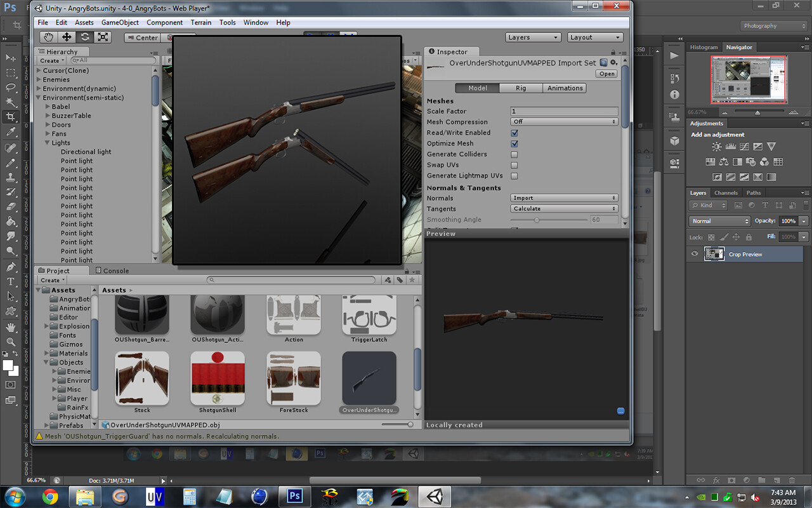This screenshot has width=812, height=508.
Task: Uncheck Optimize Mesh in the Inspector
Action: click(514, 144)
